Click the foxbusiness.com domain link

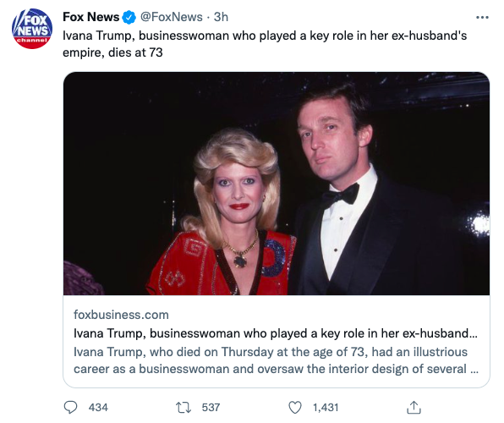click(x=121, y=315)
